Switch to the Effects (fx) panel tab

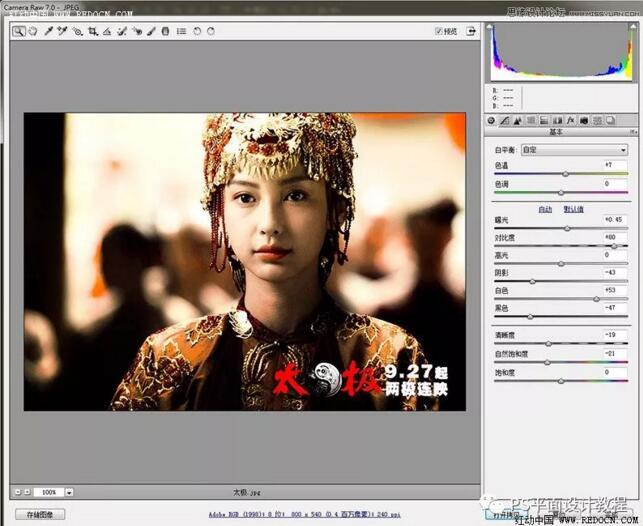click(571, 121)
